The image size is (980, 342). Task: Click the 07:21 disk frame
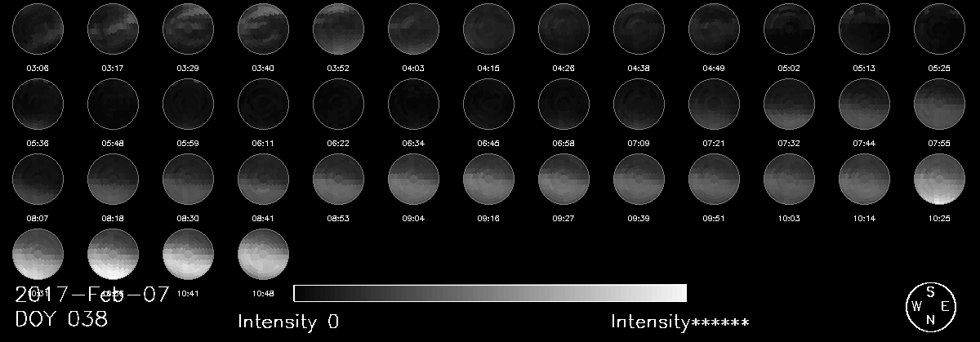point(714,104)
